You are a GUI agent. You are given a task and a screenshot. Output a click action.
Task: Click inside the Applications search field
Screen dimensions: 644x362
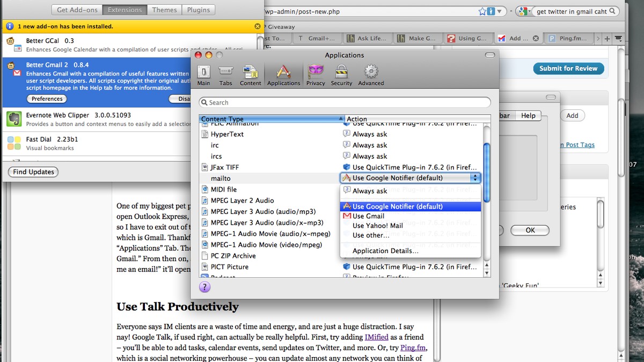tap(345, 102)
